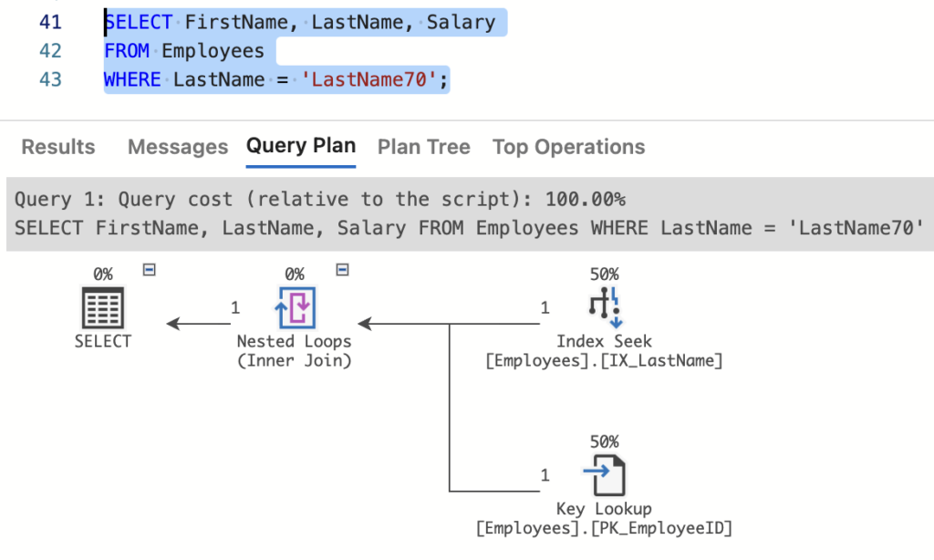
Task: Select the Index Seek operator icon
Action: point(606,307)
